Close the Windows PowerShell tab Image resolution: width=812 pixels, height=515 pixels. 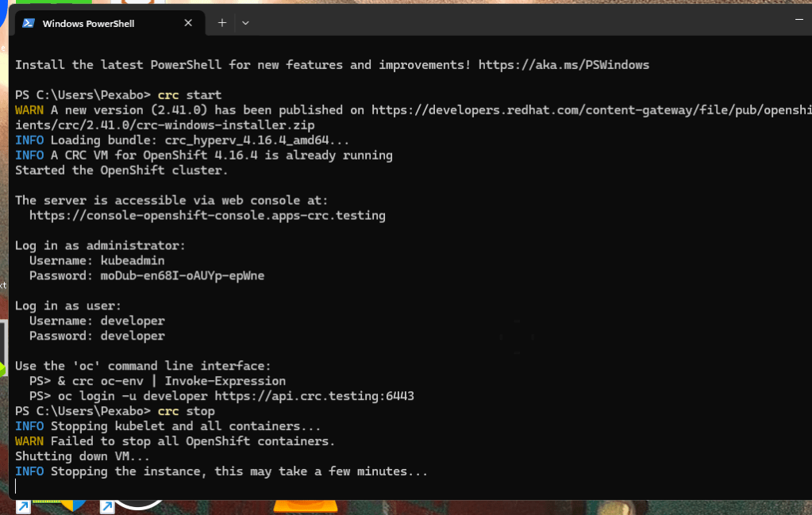(188, 23)
